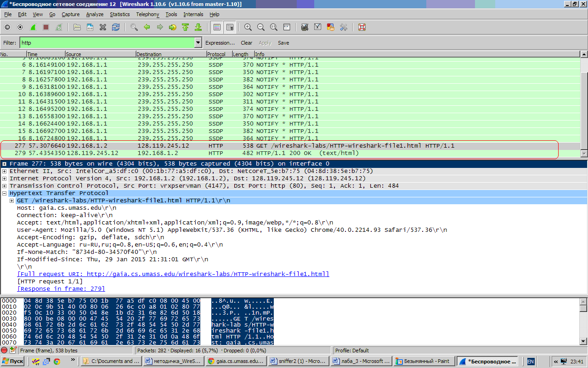The height and width of the screenshot is (368, 588).
Task: Open the Analyze menu
Action: coord(95,14)
